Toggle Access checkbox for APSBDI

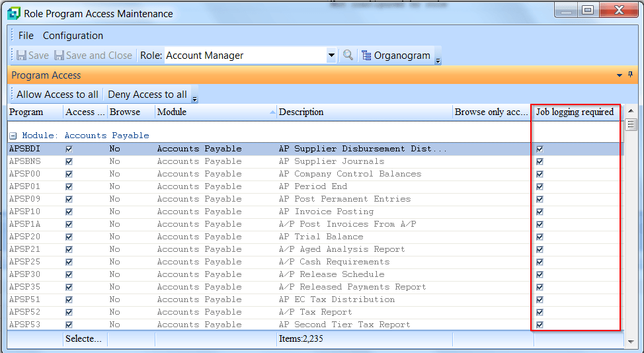tap(69, 149)
